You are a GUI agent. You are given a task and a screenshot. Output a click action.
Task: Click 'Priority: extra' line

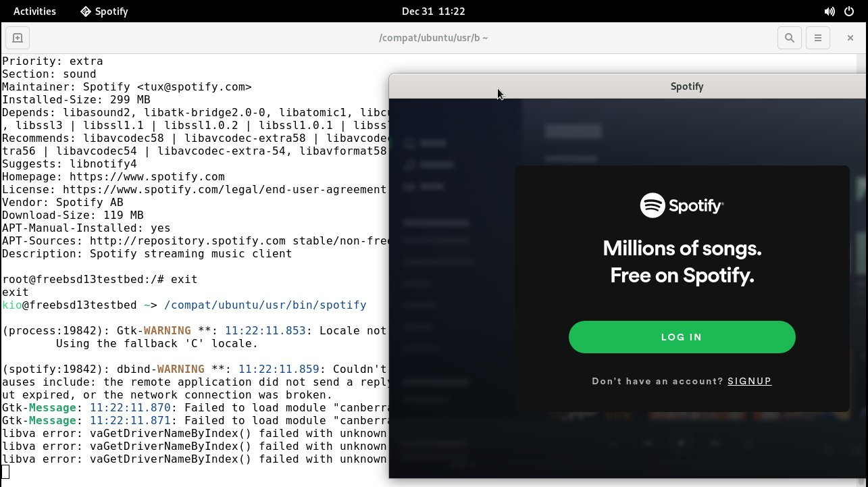pos(53,61)
